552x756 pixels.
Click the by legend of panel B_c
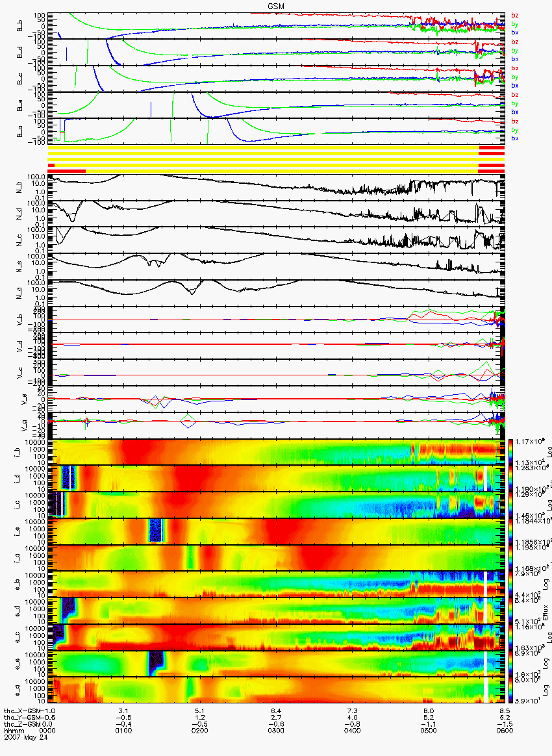tap(515, 77)
